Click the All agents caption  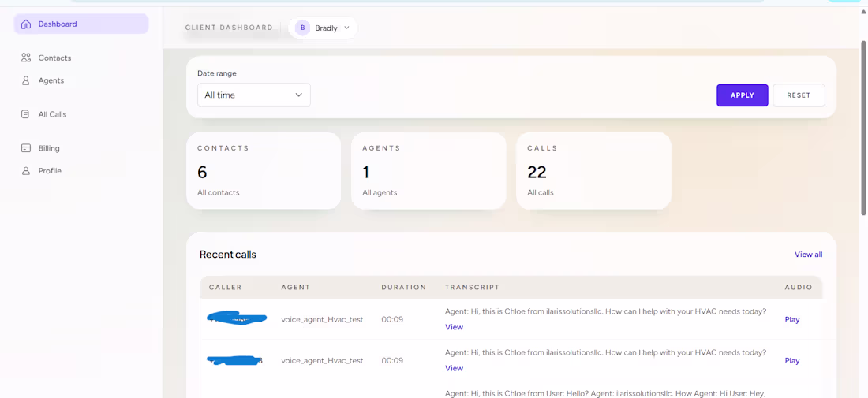point(380,193)
